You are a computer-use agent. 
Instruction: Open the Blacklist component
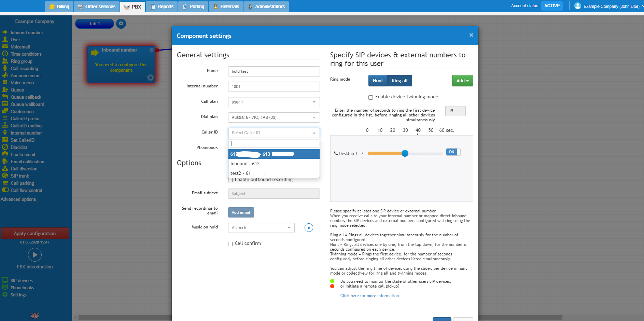pyautogui.click(x=19, y=147)
